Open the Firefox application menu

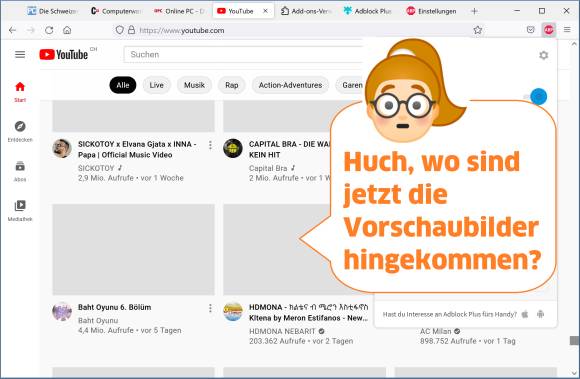[567, 30]
